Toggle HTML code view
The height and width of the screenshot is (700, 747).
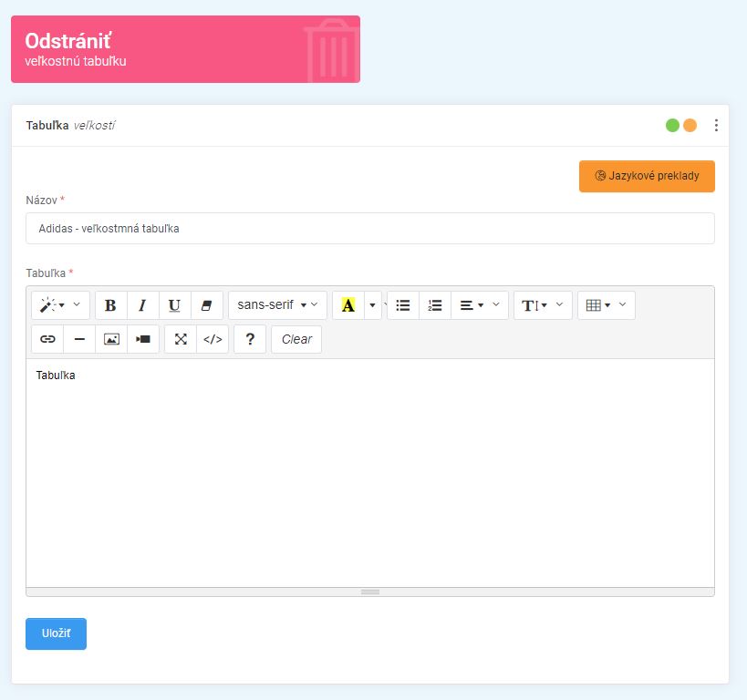coord(213,339)
